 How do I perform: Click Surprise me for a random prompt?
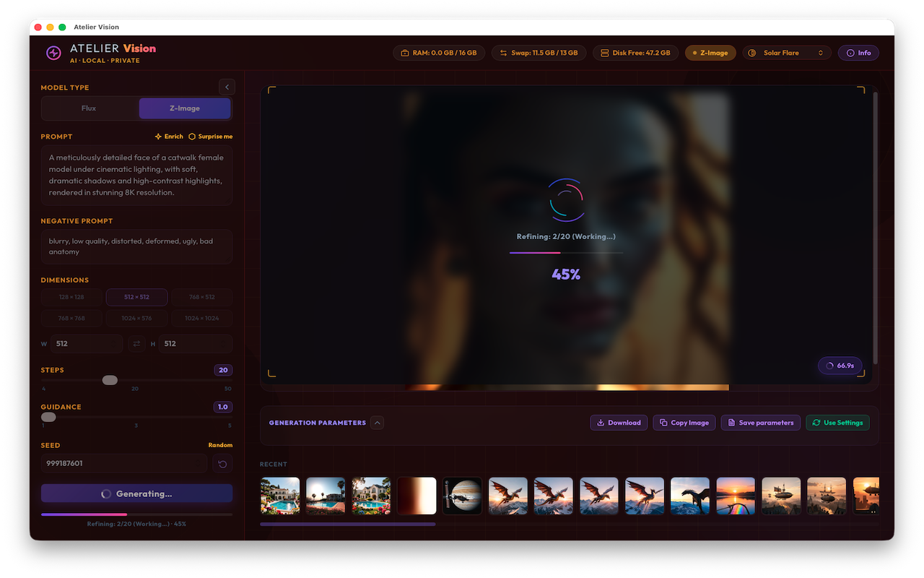210,137
